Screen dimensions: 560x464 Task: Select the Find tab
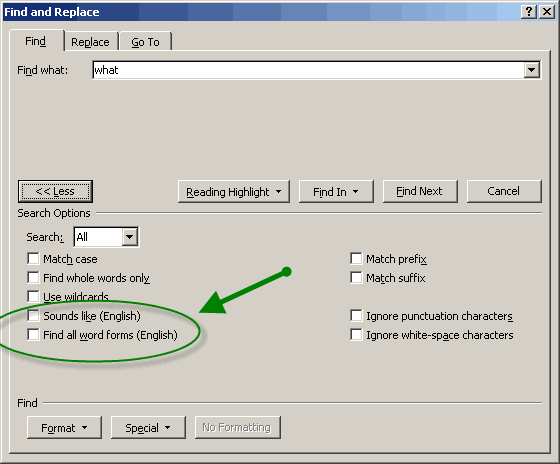coord(36,41)
